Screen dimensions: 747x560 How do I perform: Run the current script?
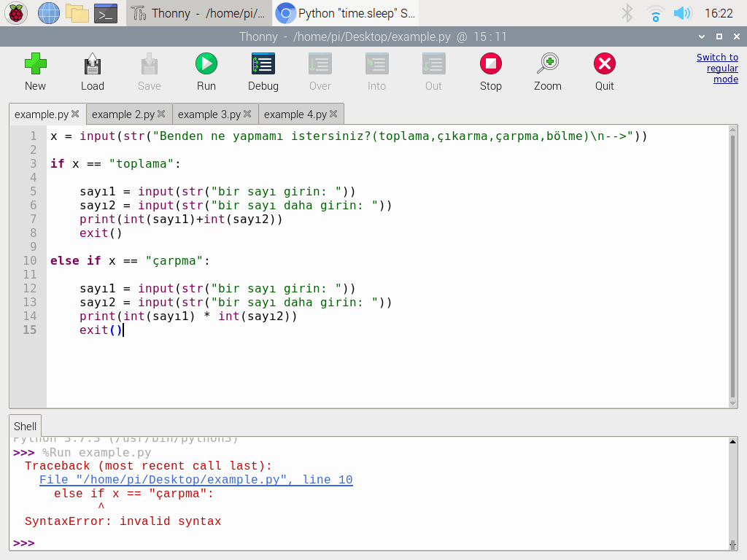(x=206, y=72)
